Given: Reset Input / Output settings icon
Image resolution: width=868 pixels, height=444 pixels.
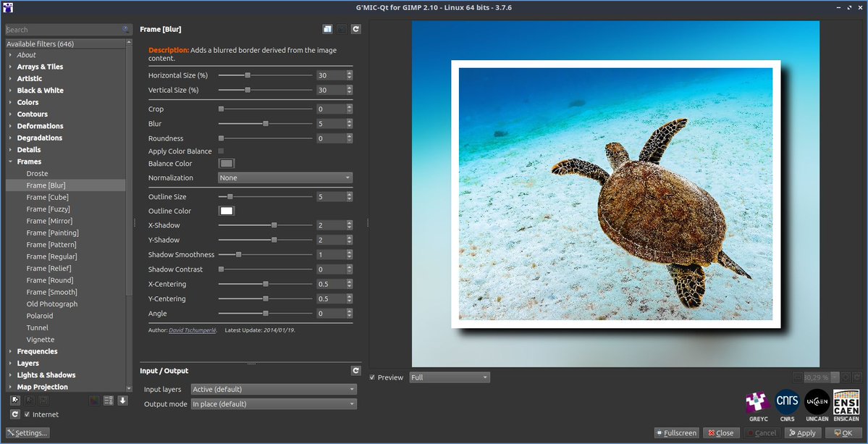Looking at the screenshot, I should [x=356, y=371].
